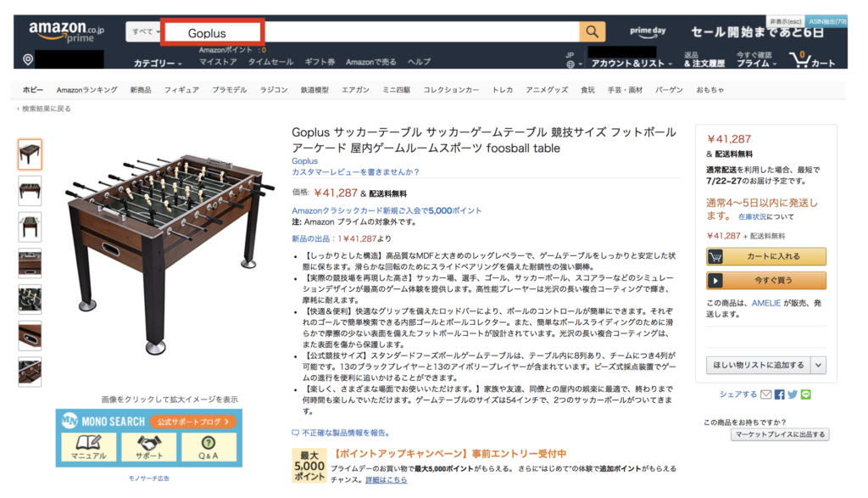Select the エアガン tab
Viewport: 868px width, 498px height.
tap(355, 90)
